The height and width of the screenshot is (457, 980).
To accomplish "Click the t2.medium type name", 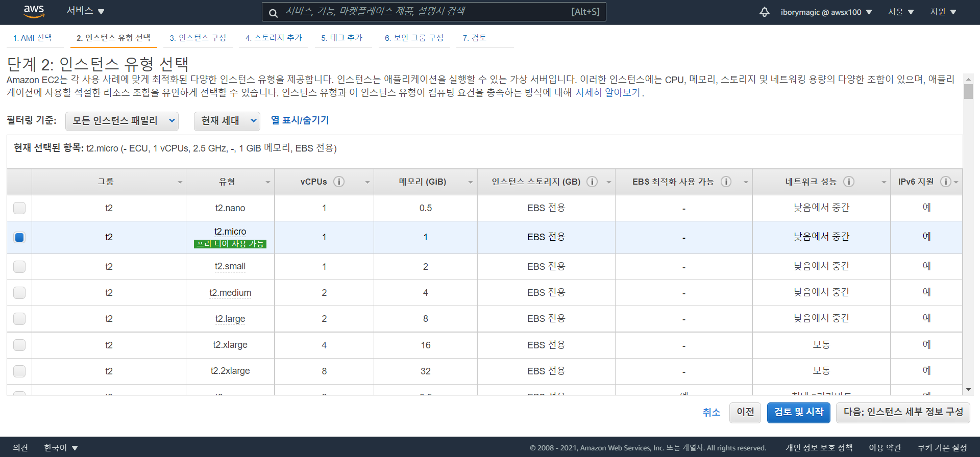I will [x=230, y=293].
